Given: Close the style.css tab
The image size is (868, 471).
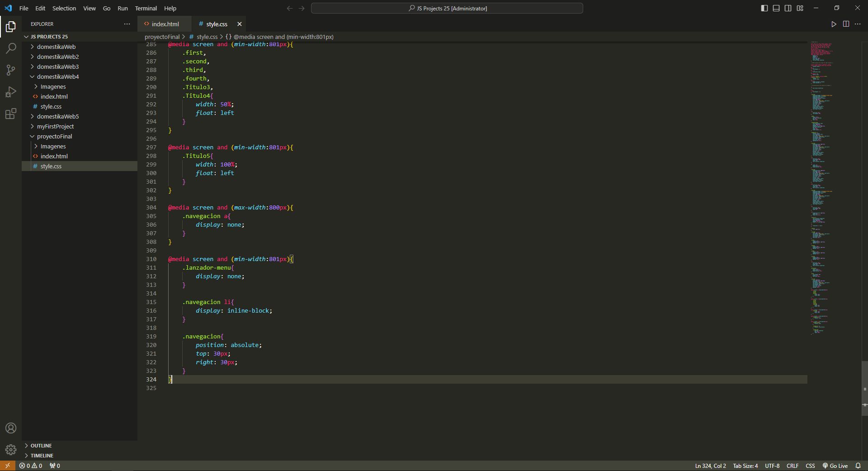Looking at the screenshot, I should click(240, 24).
